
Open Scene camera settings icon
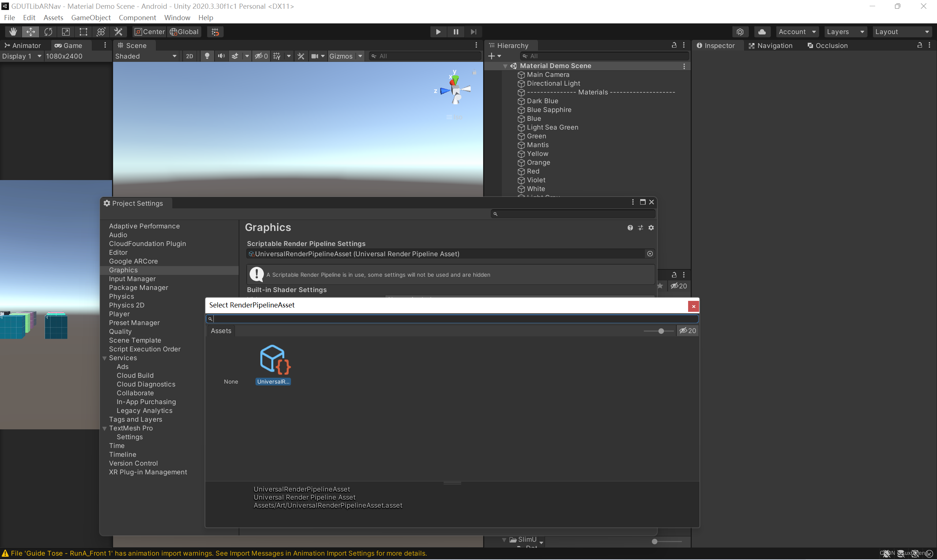tap(315, 56)
